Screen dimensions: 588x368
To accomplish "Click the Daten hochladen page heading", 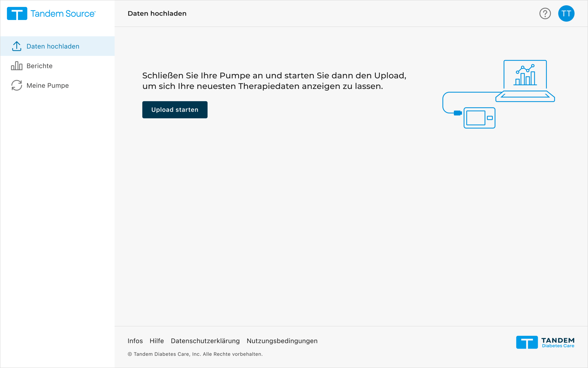I will (157, 14).
